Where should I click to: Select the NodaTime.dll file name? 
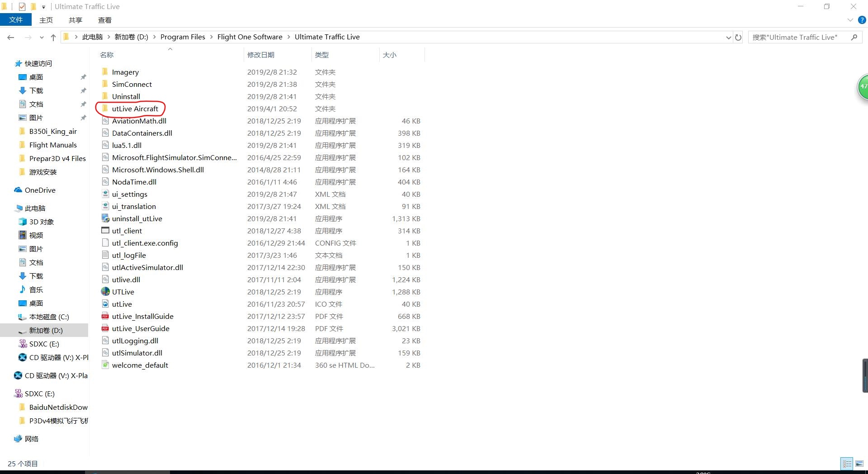[x=134, y=182]
